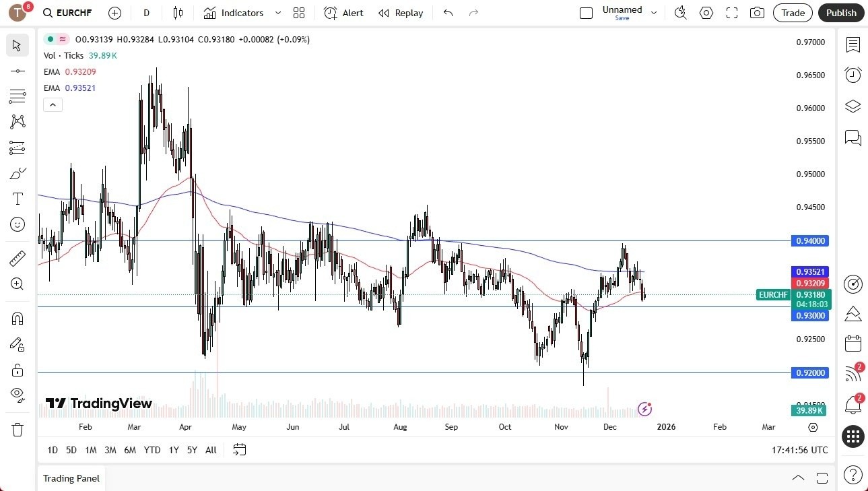868x491 pixels.
Task: Open the Indicators dialog
Action: (x=234, y=13)
